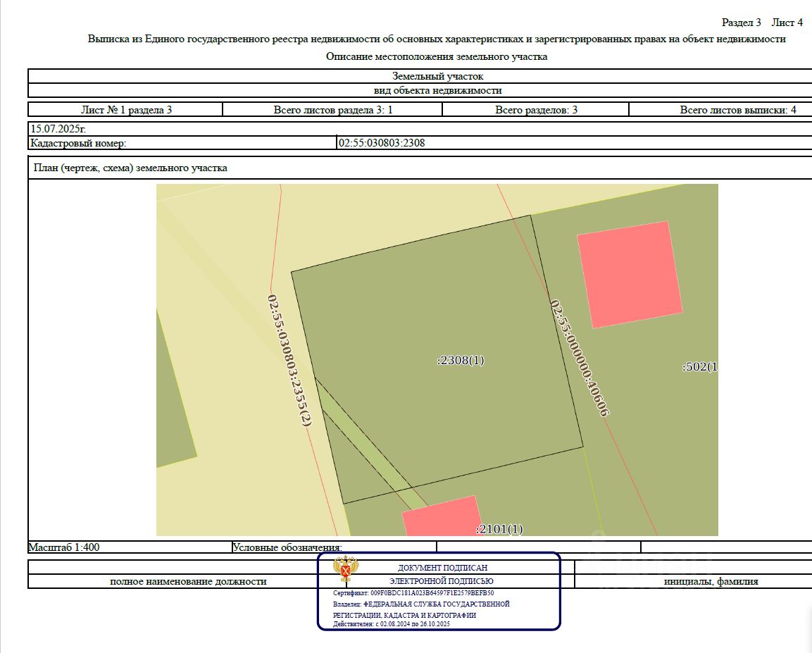Click the Всего листов выписки: 4 cell
Image resolution: width=812 pixels, height=653 pixels.
coord(721,110)
